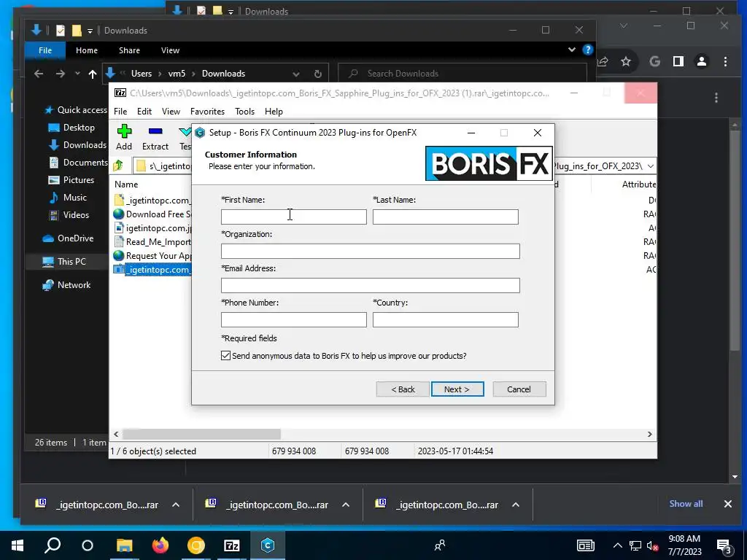
Task: Open 7-Zip View menu
Action: coord(171,112)
